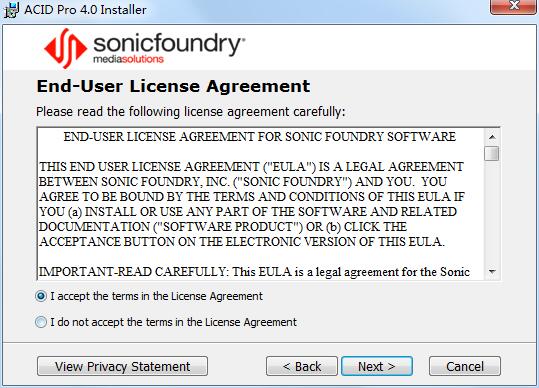This screenshot has height=388, width=539.
Task: Go back with the '< Back' button
Action: pos(301,366)
